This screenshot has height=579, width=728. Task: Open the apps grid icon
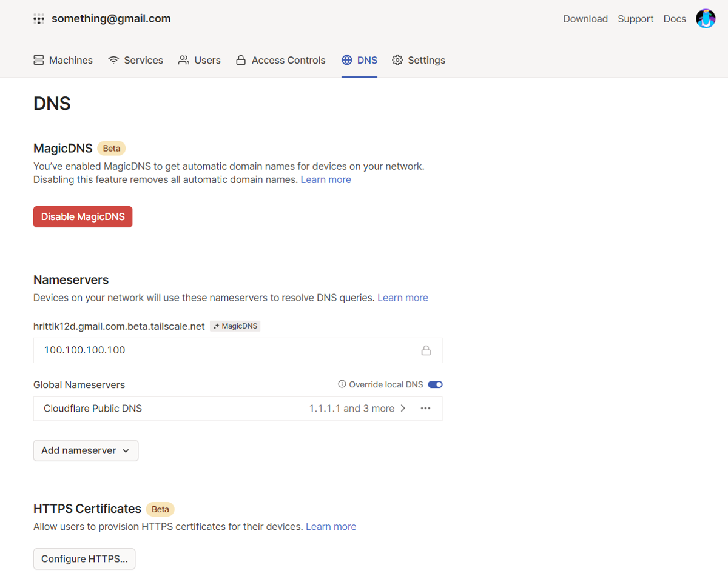coord(39,19)
